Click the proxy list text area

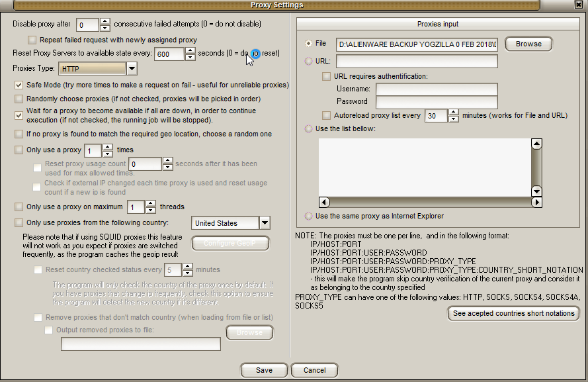[x=425, y=167]
